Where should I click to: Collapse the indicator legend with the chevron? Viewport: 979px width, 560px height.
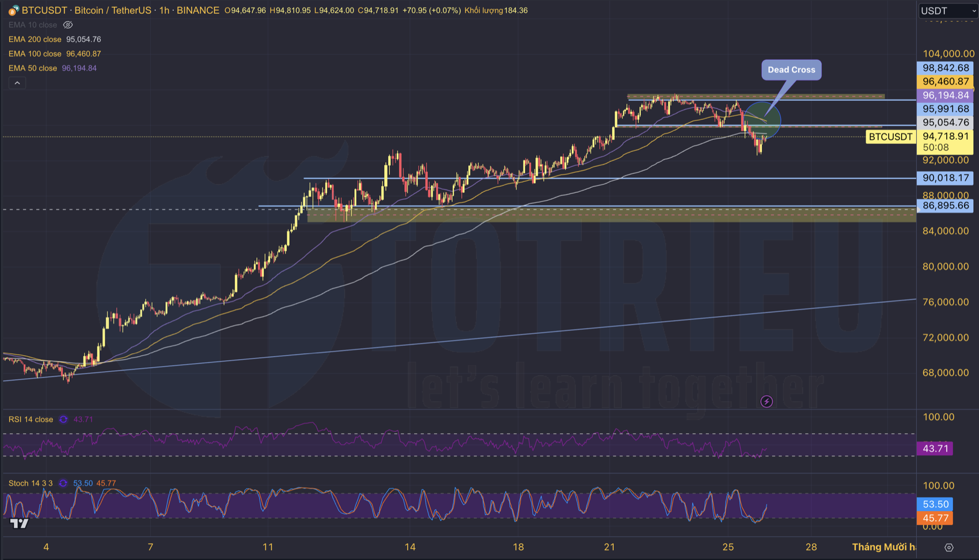[17, 83]
